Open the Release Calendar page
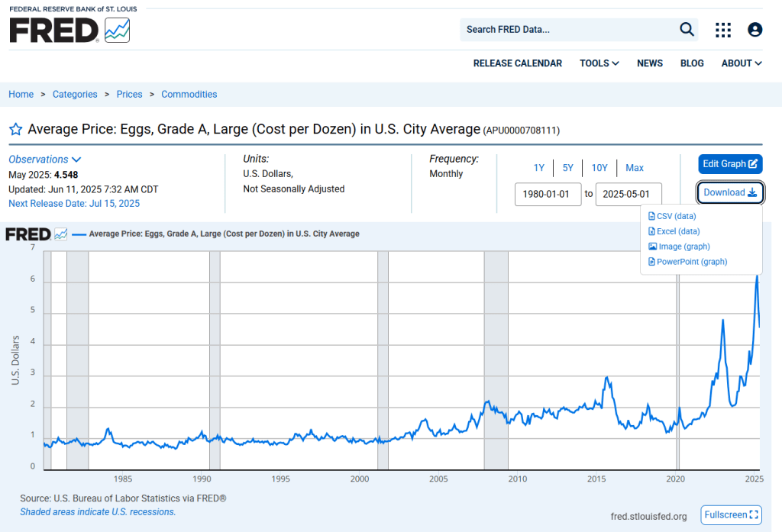The height and width of the screenshot is (532, 782). [x=517, y=63]
